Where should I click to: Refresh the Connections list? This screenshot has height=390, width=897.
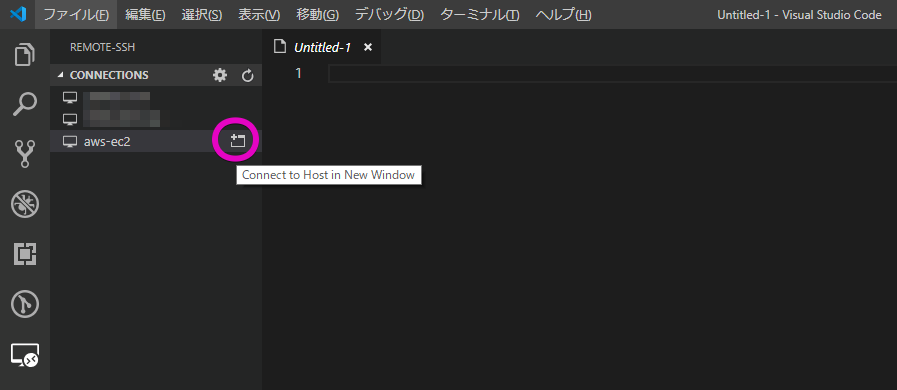tap(248, 75)
